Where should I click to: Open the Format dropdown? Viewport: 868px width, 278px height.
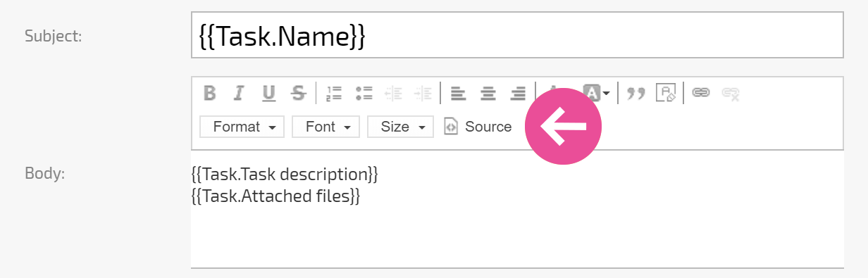(x=242, y=127)
